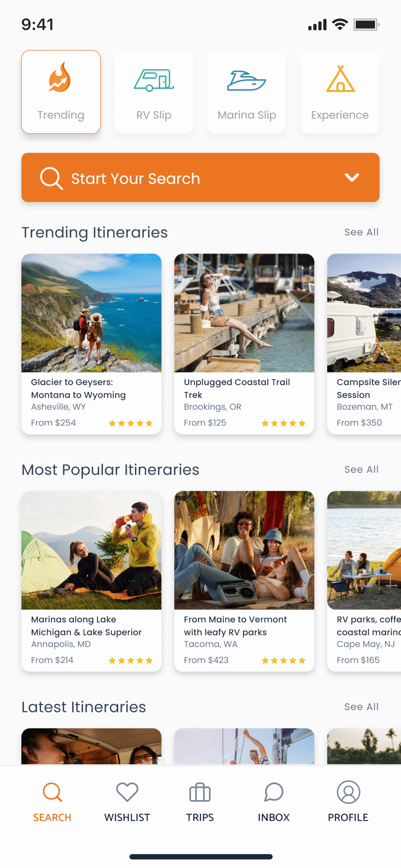See all Latest Itineraries
The width and height of the screenshot is (401, 868).
361,707
